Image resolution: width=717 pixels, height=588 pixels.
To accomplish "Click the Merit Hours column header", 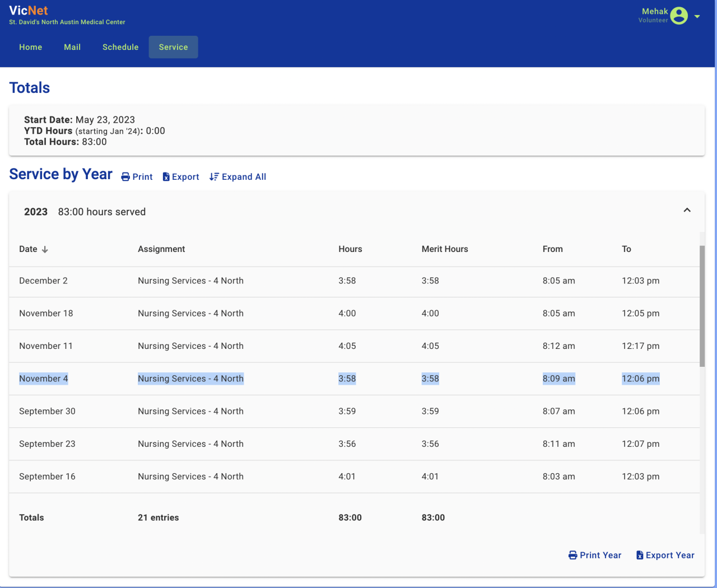I will [445, 249].
